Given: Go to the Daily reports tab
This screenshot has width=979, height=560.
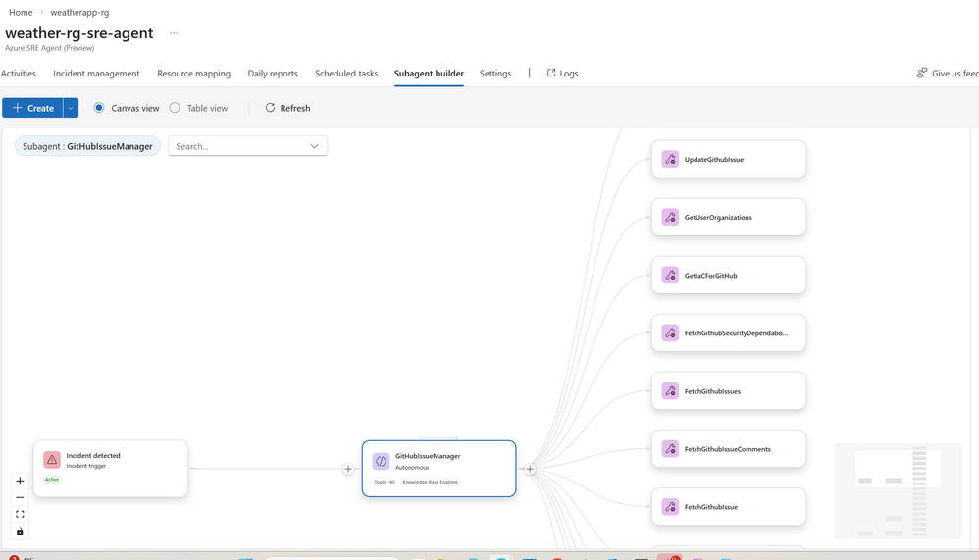Looking at the screenshot, I should click(273, 73).
